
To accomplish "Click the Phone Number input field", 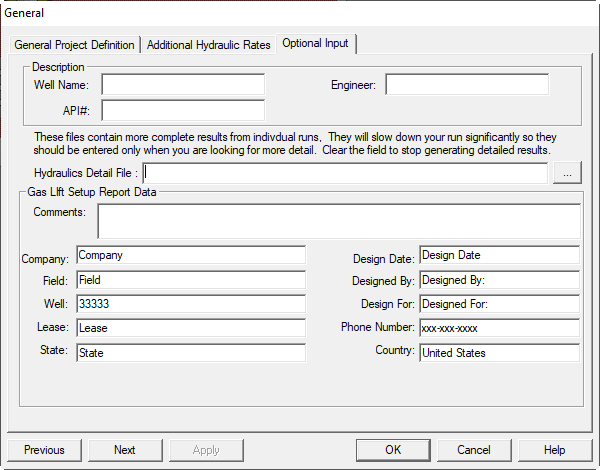I will (x=499, y=328).
